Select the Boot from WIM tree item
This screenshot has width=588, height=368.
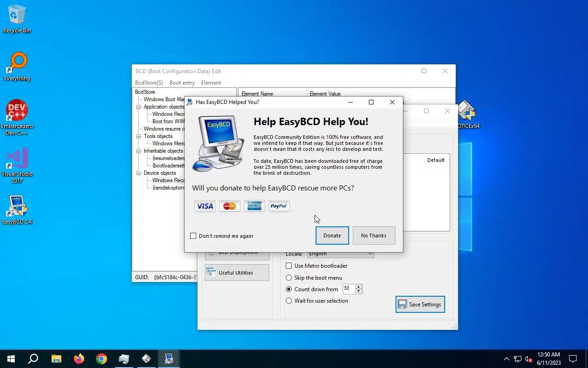(168, 121)
